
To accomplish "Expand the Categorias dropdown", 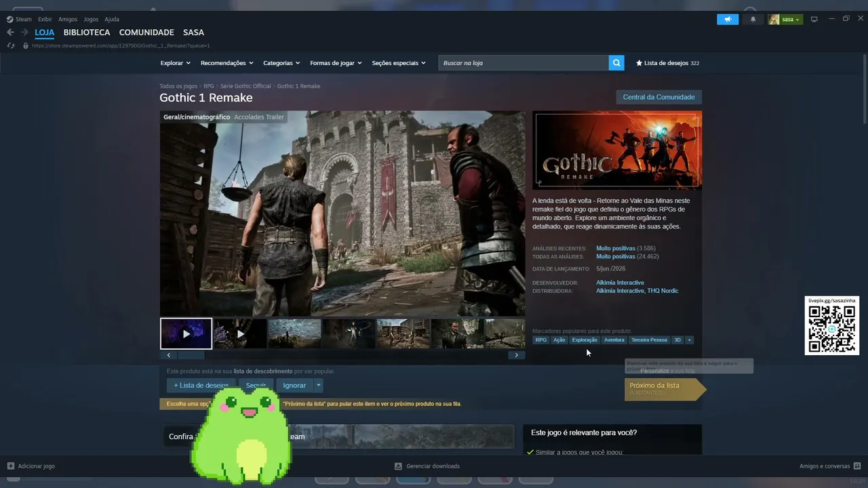I will (281, 63).
